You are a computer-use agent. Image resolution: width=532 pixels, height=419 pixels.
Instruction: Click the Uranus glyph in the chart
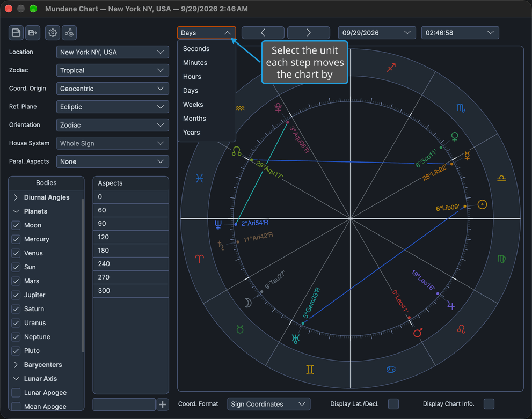295,339
